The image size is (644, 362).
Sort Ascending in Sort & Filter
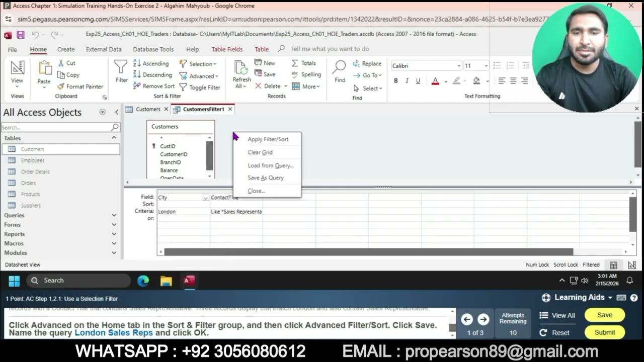click(151, 63)
